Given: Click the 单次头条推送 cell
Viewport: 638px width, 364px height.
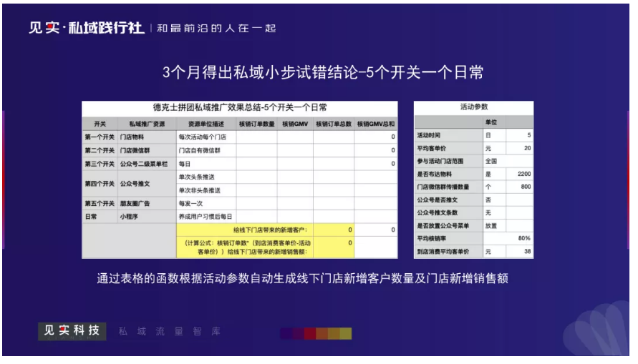Looking at the screenshot, I should click(206, 177).
